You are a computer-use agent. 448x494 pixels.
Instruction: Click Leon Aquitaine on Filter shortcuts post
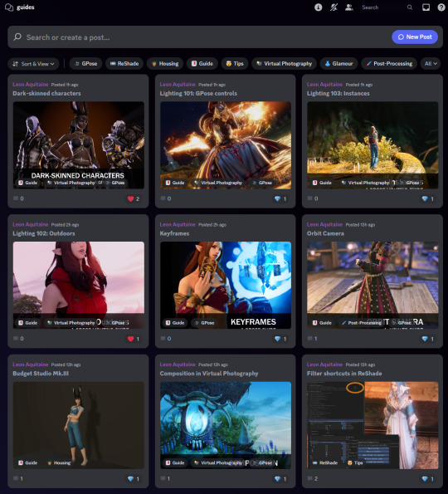[x=324, y=364]
